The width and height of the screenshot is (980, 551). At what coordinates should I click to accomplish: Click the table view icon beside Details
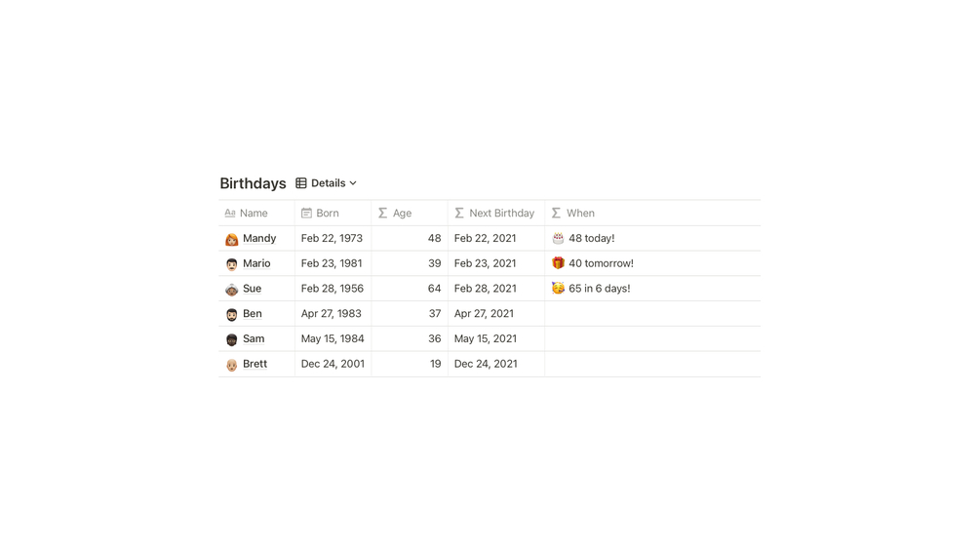(x=301, y=183)
